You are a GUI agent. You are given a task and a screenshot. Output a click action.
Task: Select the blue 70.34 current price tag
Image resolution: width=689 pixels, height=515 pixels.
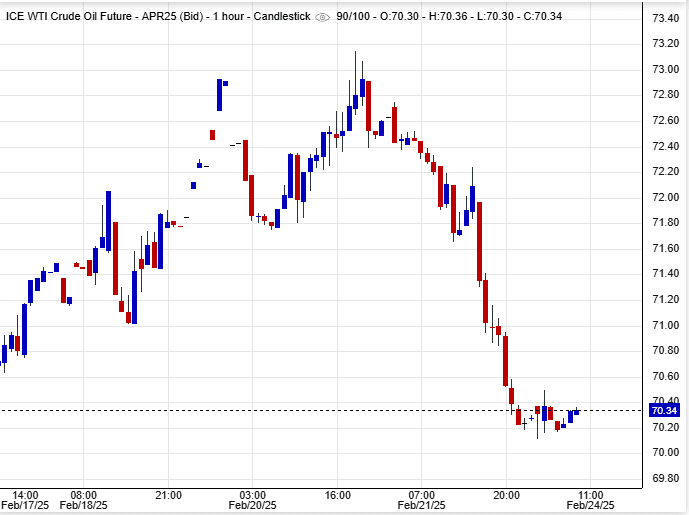tap(663, 410)
